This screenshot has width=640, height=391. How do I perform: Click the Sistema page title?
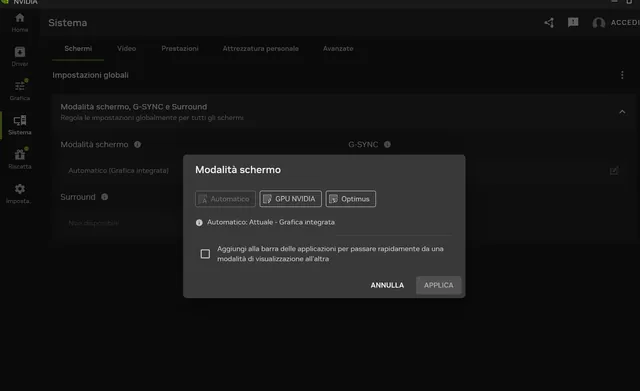68,23
